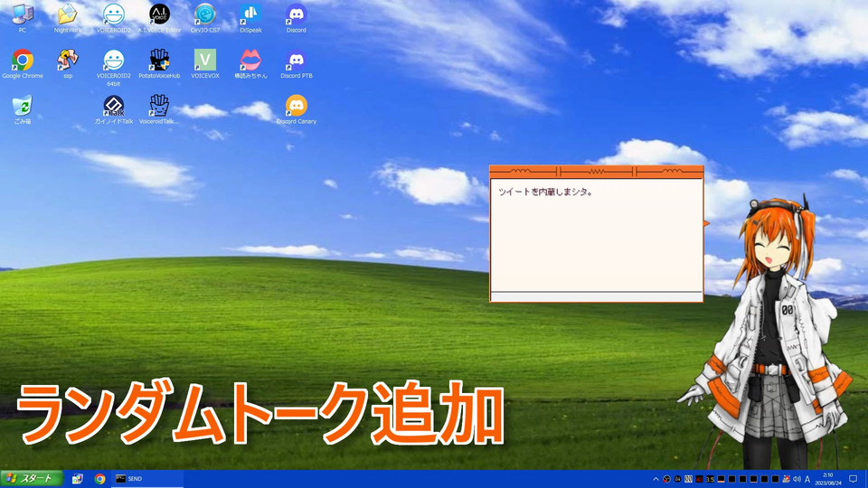Viewport: 868px width, 488px height.
Task: Open the task view taskbar icon
Action: (x=78, y=479)
